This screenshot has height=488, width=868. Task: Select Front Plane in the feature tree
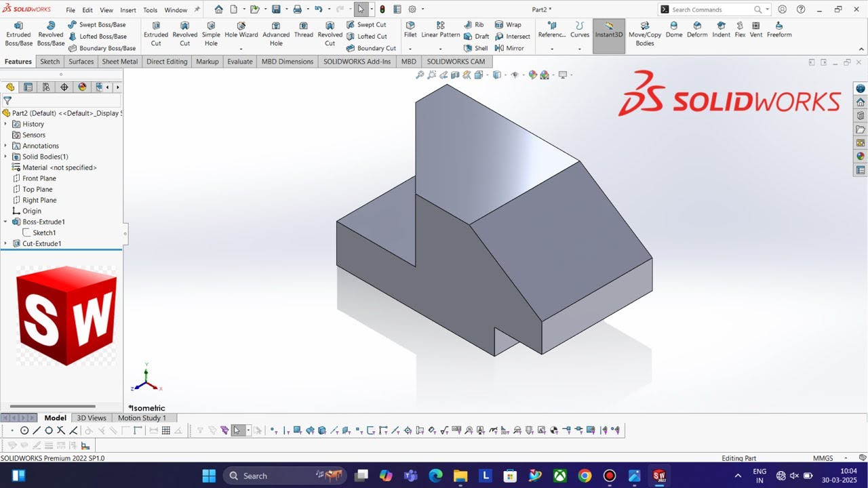[x=39, y=178]
